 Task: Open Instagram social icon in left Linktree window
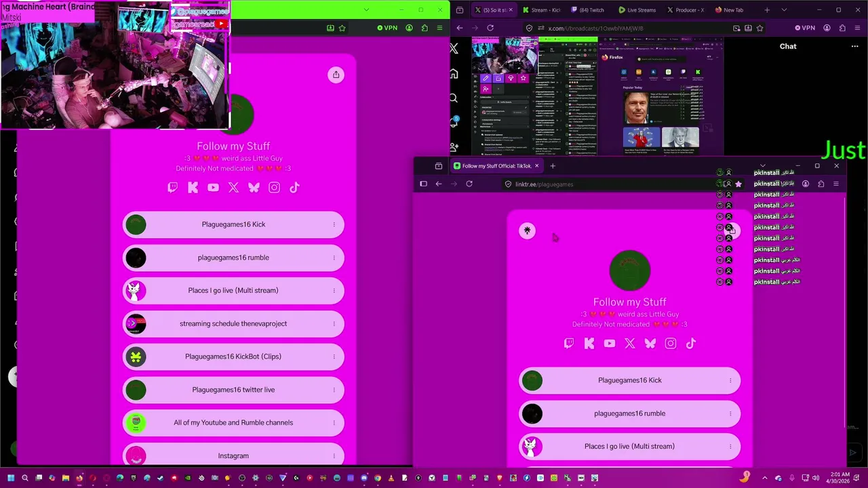pos(274,188)
